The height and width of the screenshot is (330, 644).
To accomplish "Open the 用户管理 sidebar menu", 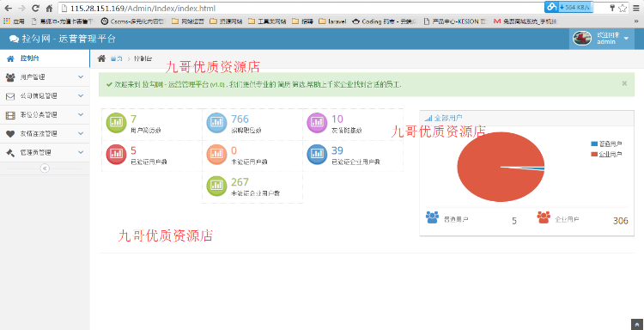I will pos(45,77).
